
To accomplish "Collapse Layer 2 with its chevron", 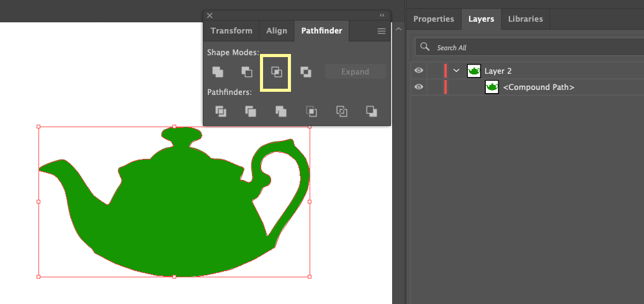I will pos(456,71).
